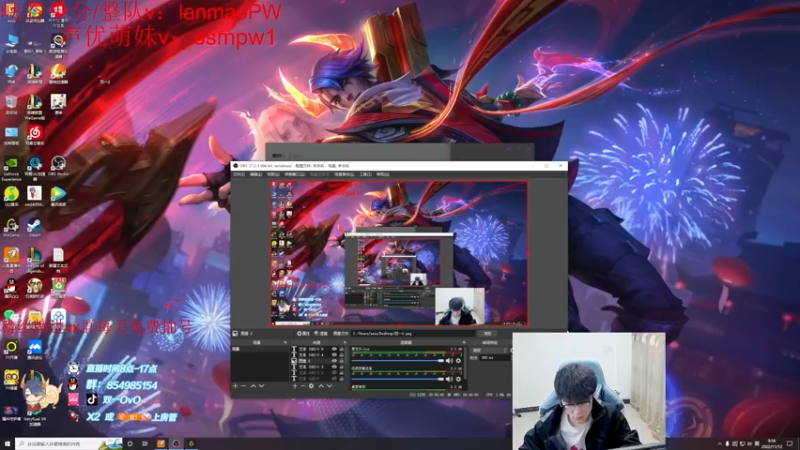The height and width of the screenshot is (450, 800).
Task: Open 腾讯会议 blue desktop icon
Action: click(35, 349)
